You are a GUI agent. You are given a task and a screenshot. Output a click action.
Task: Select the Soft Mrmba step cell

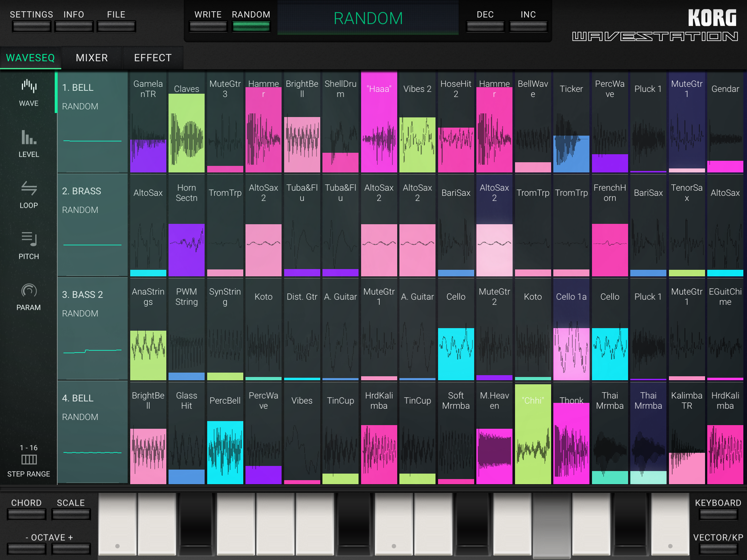(x=456, y=433)
